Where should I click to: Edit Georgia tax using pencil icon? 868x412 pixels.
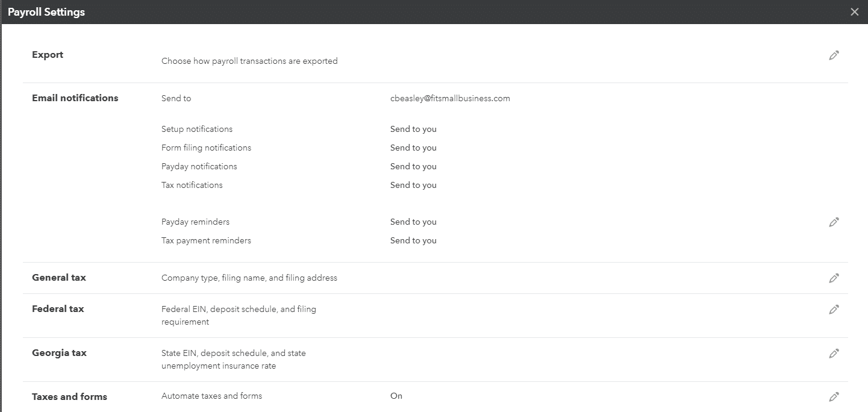pos(834,354)
